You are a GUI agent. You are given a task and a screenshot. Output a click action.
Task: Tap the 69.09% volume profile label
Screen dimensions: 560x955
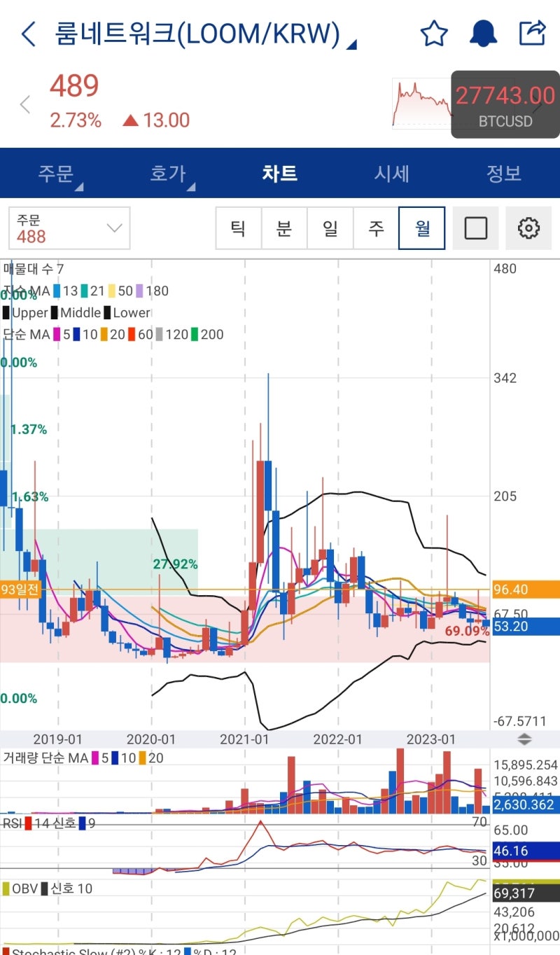point(467,632)
